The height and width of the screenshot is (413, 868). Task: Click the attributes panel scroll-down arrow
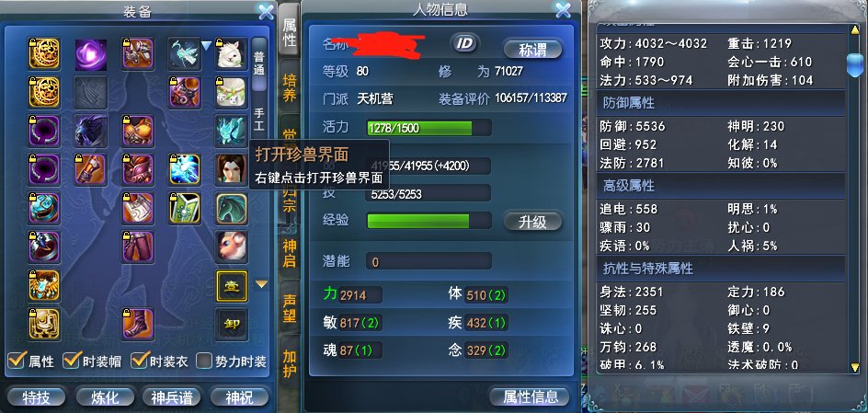coord(856,366)
